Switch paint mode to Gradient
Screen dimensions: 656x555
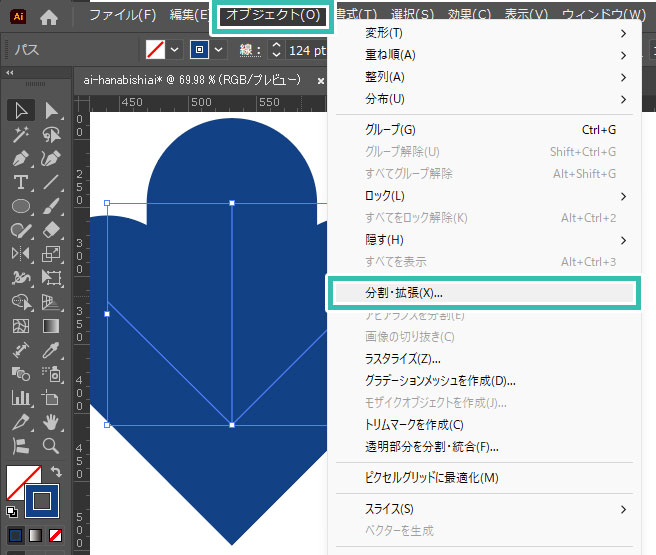click(x=35, y=535)
